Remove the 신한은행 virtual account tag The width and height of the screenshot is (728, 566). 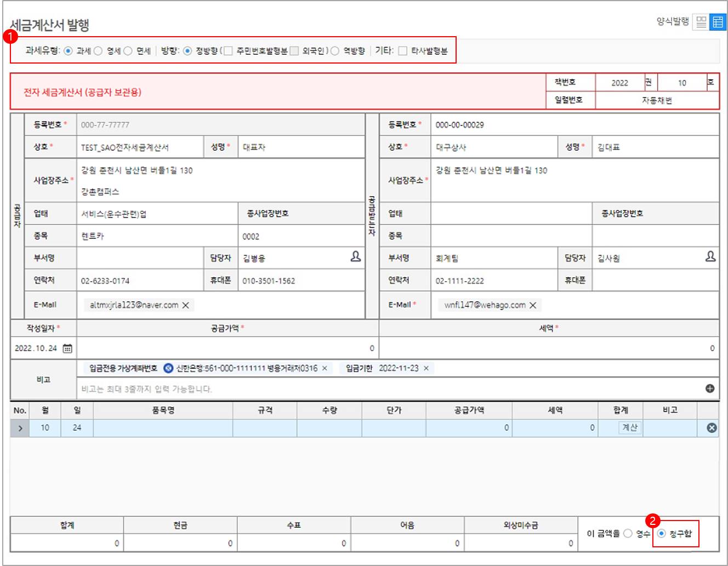(x=323, y=368)
